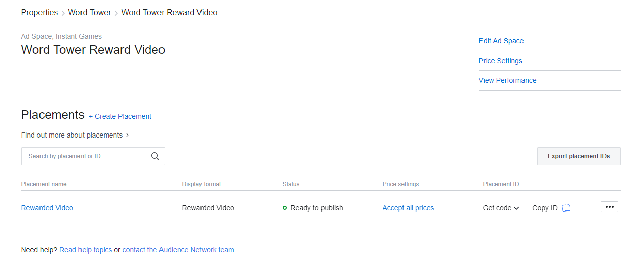Open Read help topics link

point(86,250)
